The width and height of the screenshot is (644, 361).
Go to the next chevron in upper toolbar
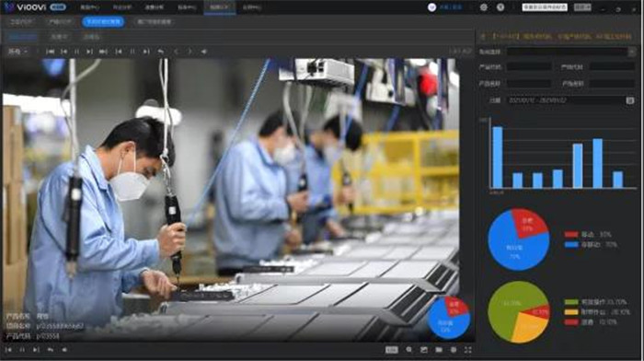coord(190,52)
